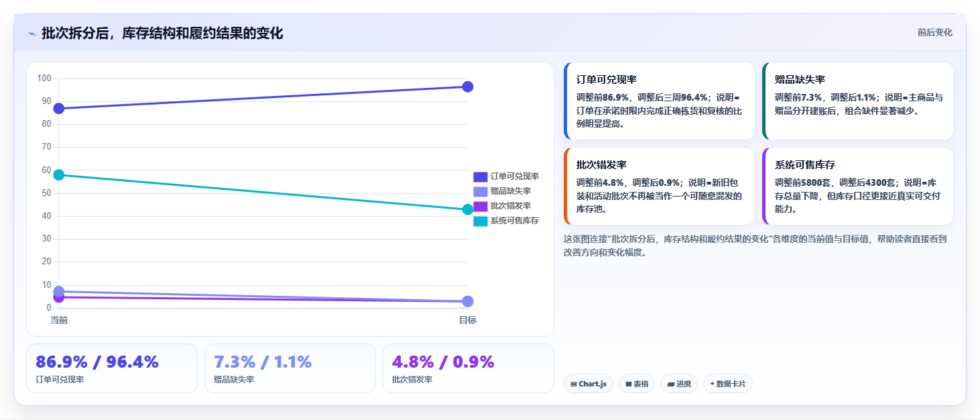Select the 7.3% / 1.1% stat card

(x=290, y=368)
